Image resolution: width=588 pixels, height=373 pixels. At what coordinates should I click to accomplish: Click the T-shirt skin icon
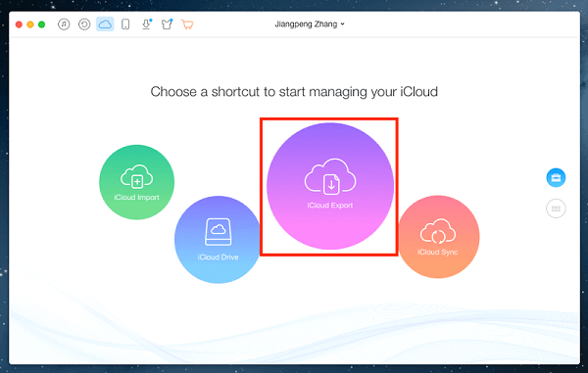click(x=167, y=24)
